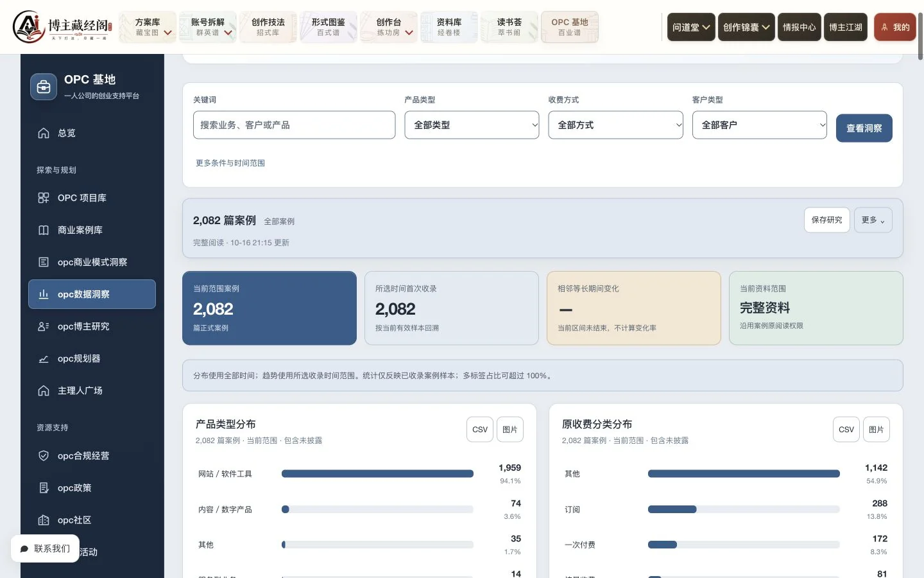This screenshot has width=924, height=578.
Task: Click the line chart icon beside opc规划器
Action: point(44,358)
